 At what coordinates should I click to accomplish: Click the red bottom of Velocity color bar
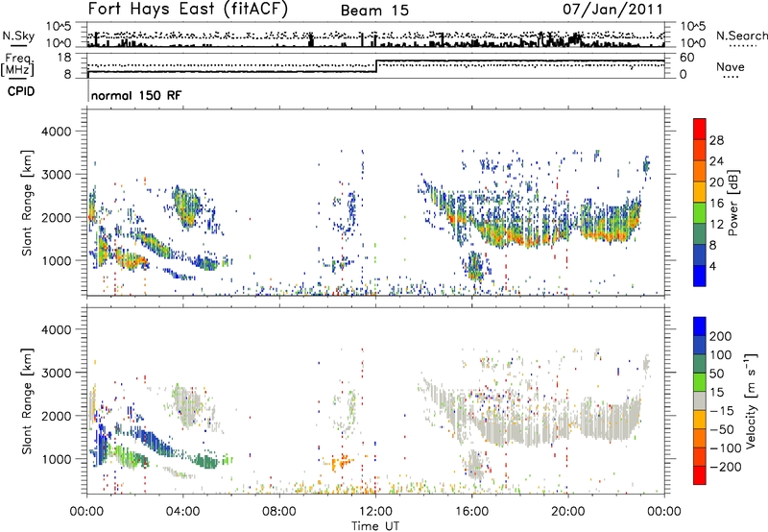coord(700,475)
